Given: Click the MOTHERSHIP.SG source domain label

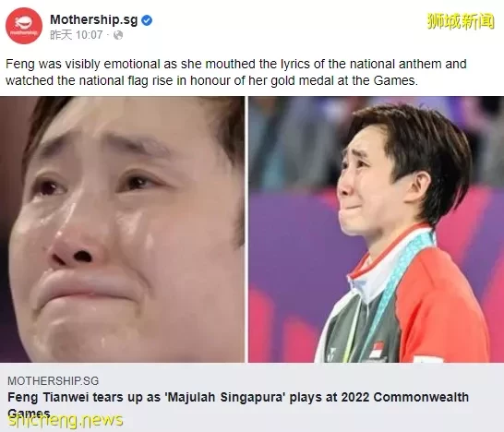Looking at the screenshot, I should (x=53, y=381).
